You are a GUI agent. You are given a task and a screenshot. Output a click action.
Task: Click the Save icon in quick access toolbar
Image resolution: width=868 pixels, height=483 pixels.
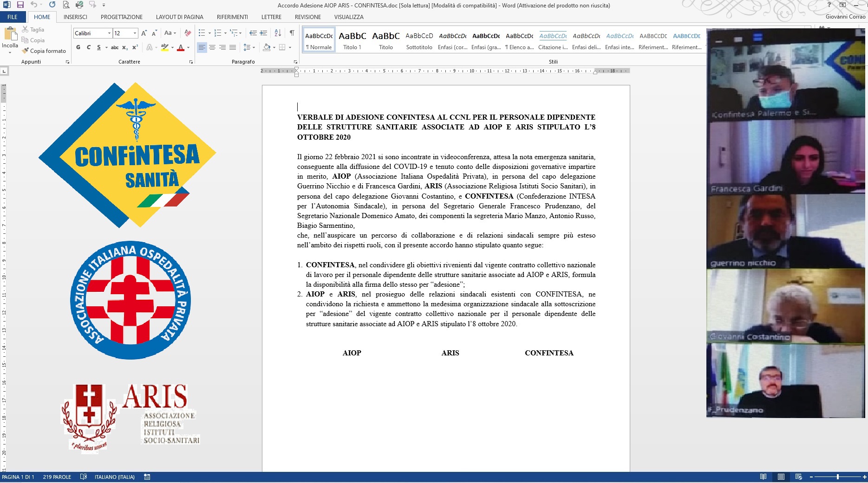click(x=20, y=5)
